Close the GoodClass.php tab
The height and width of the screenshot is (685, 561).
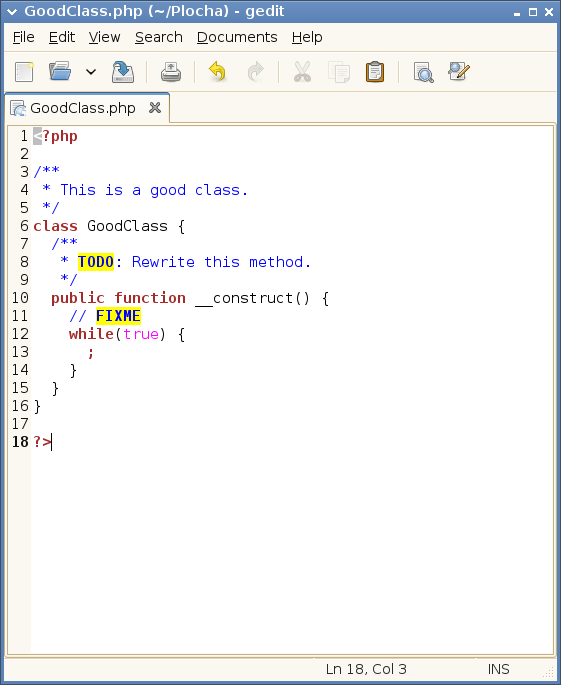(155, 107)
